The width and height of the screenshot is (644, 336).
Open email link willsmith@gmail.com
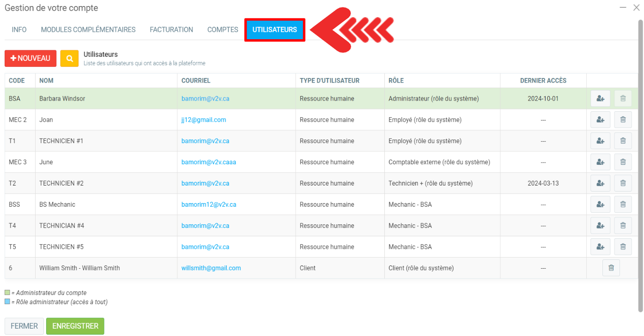point(211,268)
